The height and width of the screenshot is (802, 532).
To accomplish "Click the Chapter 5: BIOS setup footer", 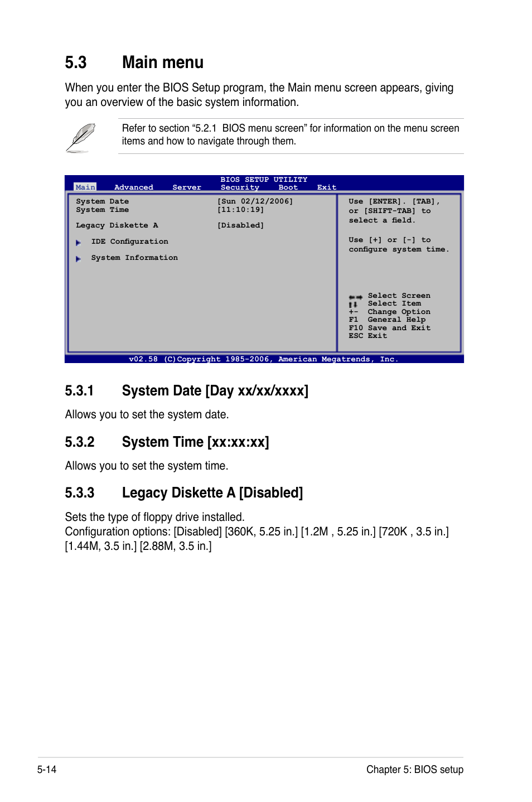I will click(x=415, y=770).
